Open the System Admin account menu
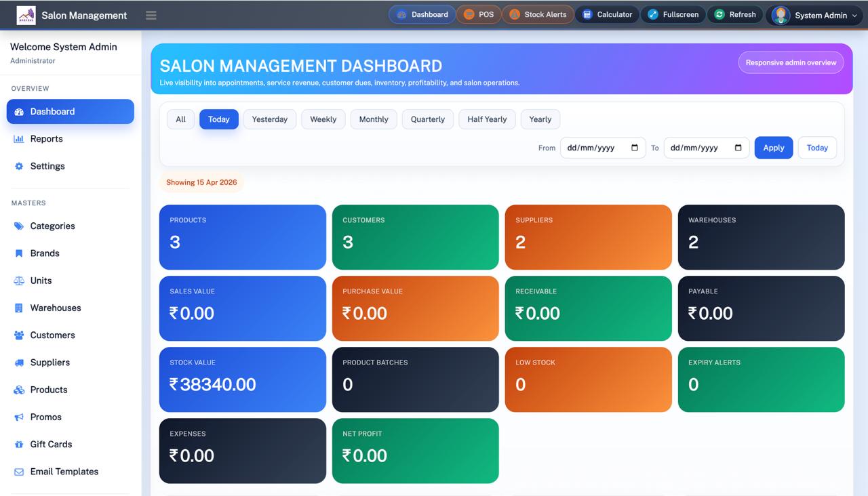Image resolution: width=868 pixels, height=496 pixels. (x=814, y=14)
